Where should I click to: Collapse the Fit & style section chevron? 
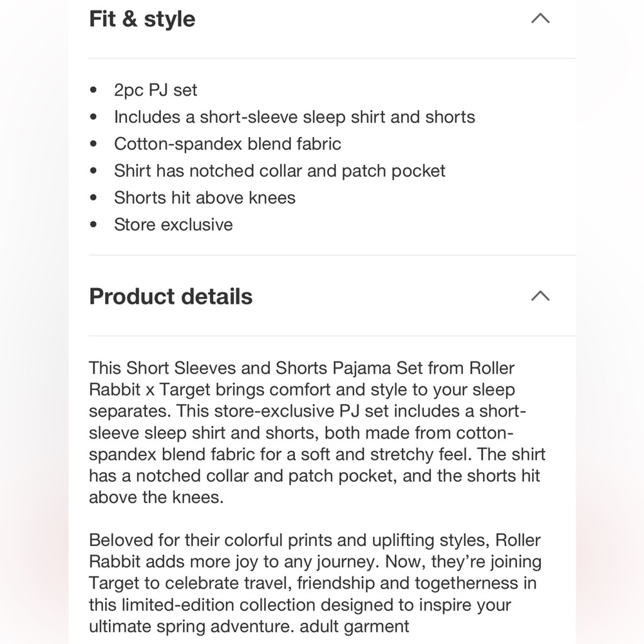click(x=540, y=19)
